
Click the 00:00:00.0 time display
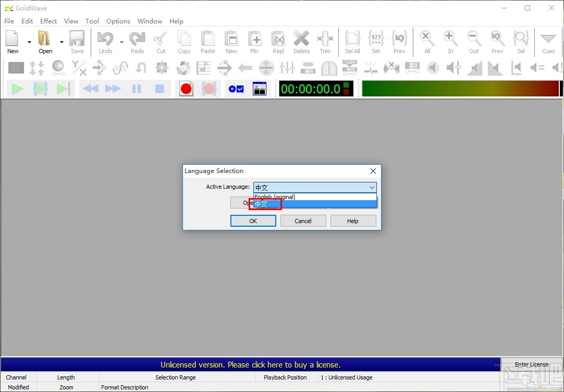[x=316, y=89]
